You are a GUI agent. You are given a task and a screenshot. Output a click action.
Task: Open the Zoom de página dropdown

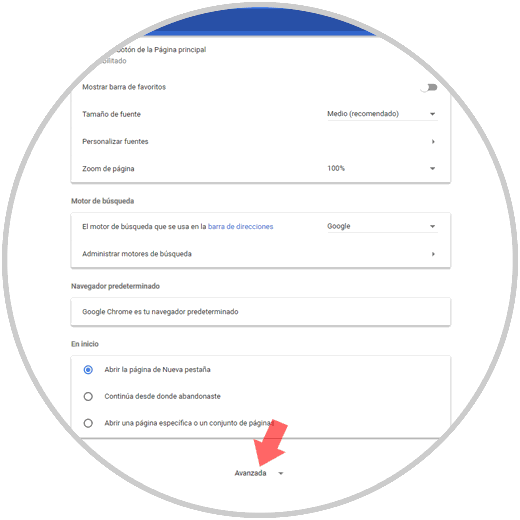382,168
